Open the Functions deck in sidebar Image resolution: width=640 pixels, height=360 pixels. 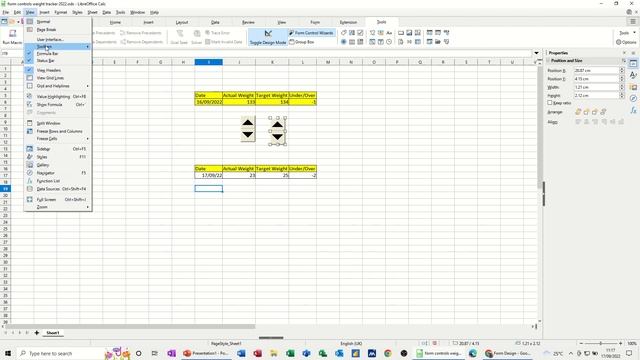(633, 110)
